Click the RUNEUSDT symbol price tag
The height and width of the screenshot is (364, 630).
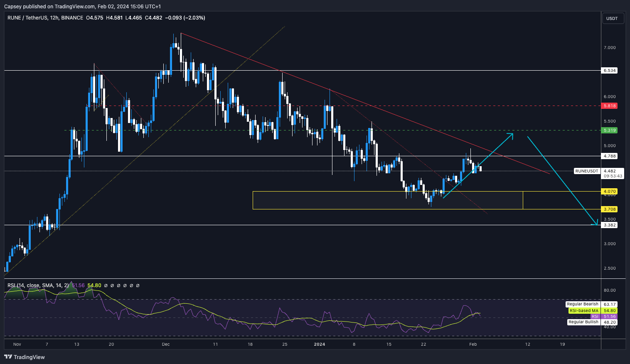[587, 171]
